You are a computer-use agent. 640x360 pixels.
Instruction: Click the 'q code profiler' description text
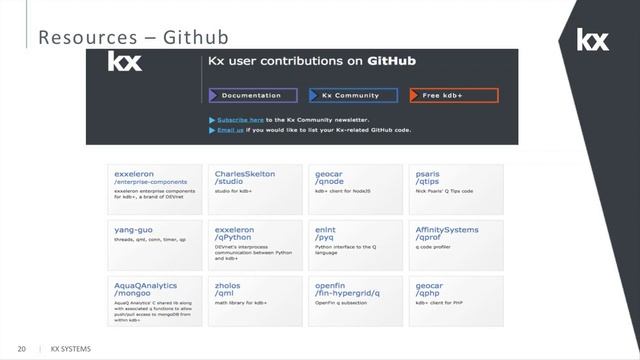point(433,247)
